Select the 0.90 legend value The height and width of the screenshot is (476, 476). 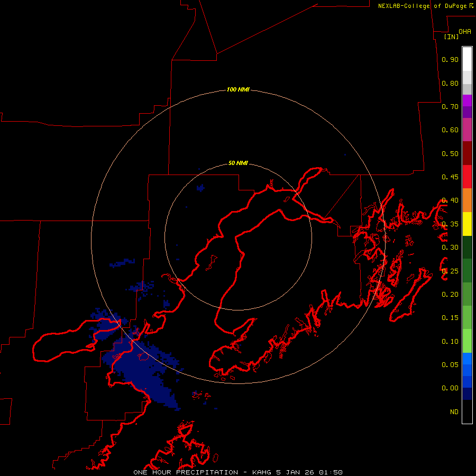450,59
